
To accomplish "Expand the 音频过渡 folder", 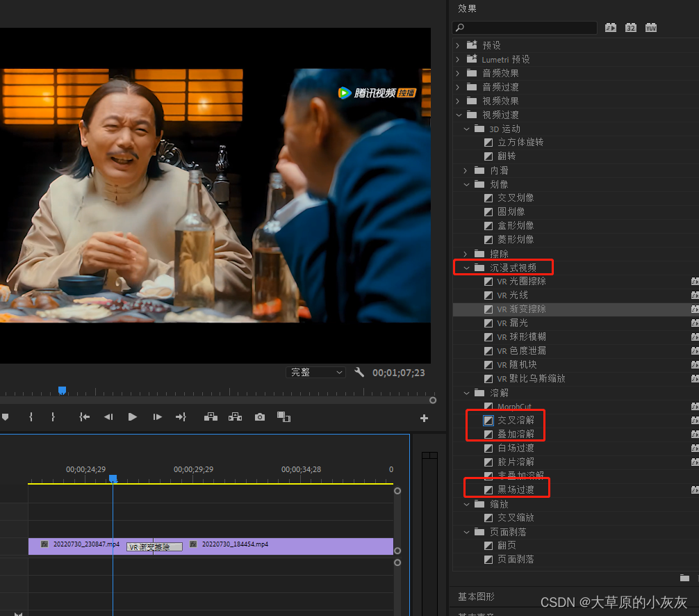I will (457, 87).
